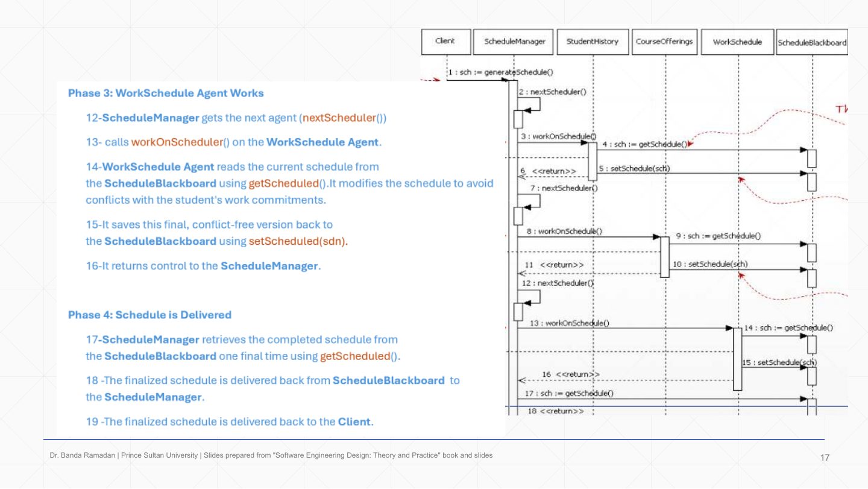The height and width of the screenshot is (489, 868).
Task: Click the '18 <<return>>' label
Action: pyautogui.click(x=556, y=411)
